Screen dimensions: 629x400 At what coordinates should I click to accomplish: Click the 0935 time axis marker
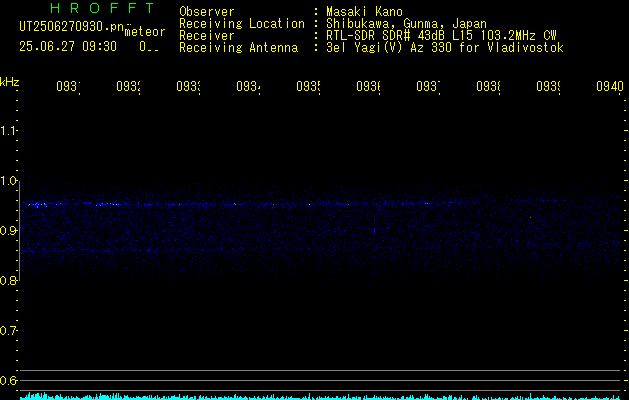308,86
